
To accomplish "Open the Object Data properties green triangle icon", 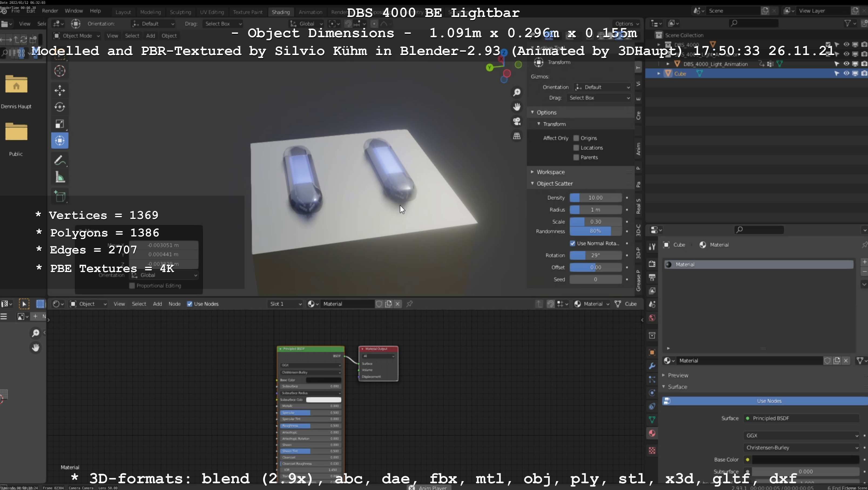I will point(652,420).
